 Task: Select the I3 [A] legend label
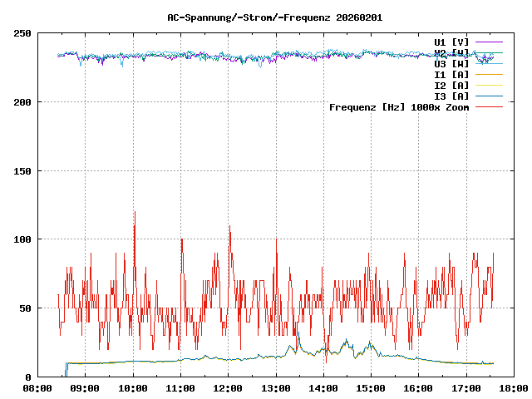[451, 96]
